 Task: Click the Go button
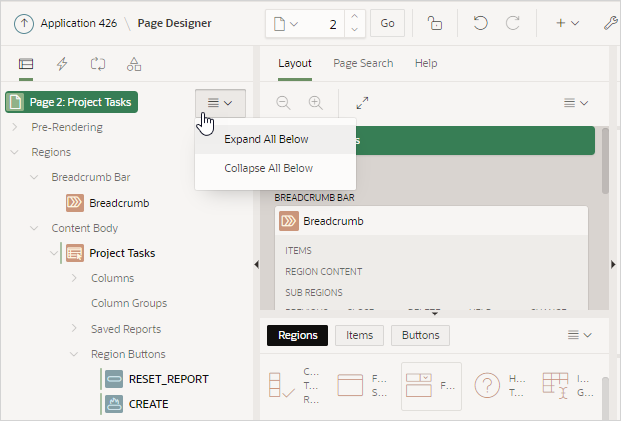tap(387, 23)
